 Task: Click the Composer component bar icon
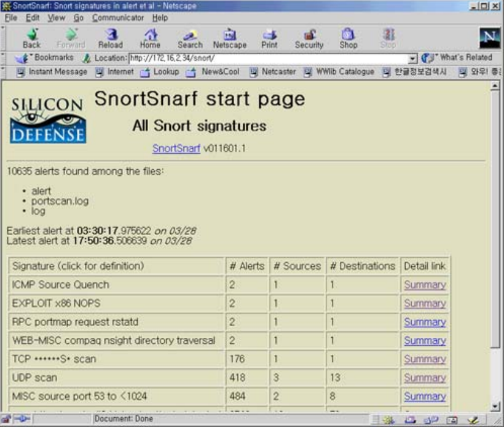473,420
